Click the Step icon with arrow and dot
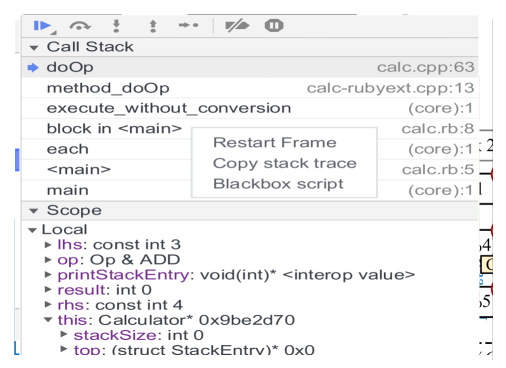 (x=189, y=25)
